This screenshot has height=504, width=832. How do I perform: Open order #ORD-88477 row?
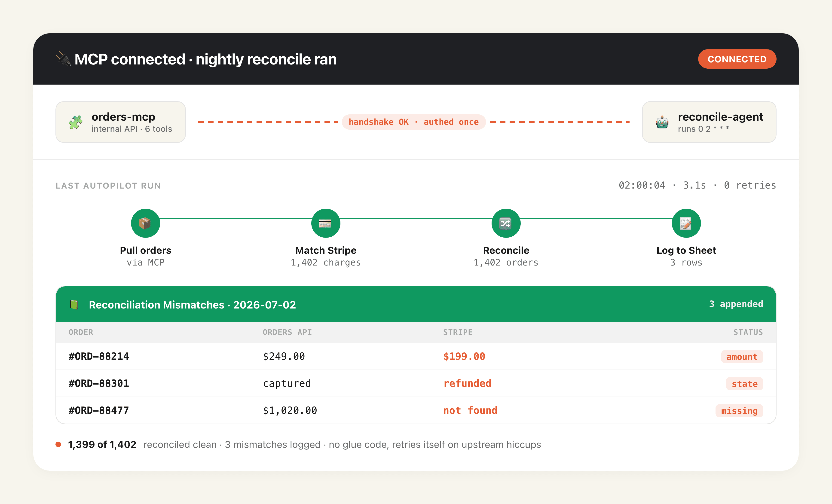(416, 410)
